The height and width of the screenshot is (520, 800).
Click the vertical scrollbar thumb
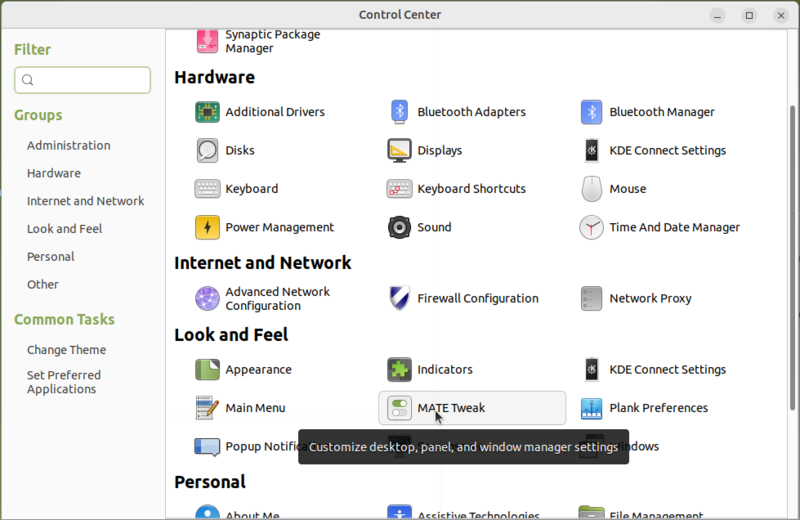coord(792,258)
